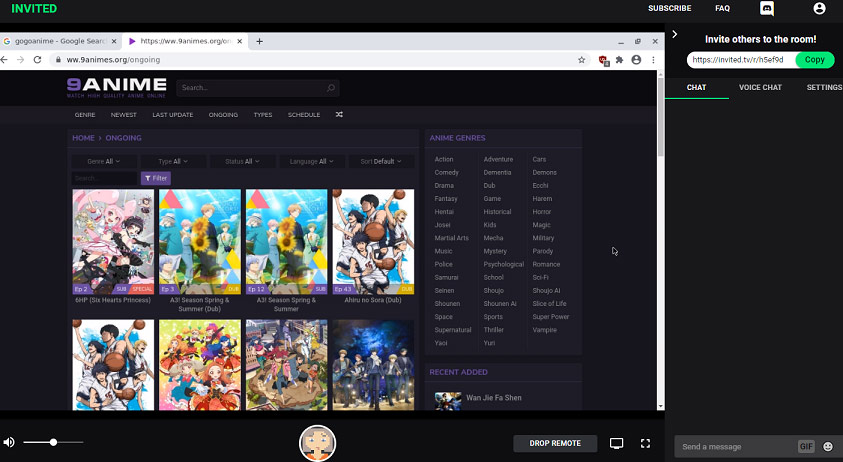Mute the room volume speaker icon
Image resolution: width=843 pixels, height=462 pixels.
[x=9, y=442]
